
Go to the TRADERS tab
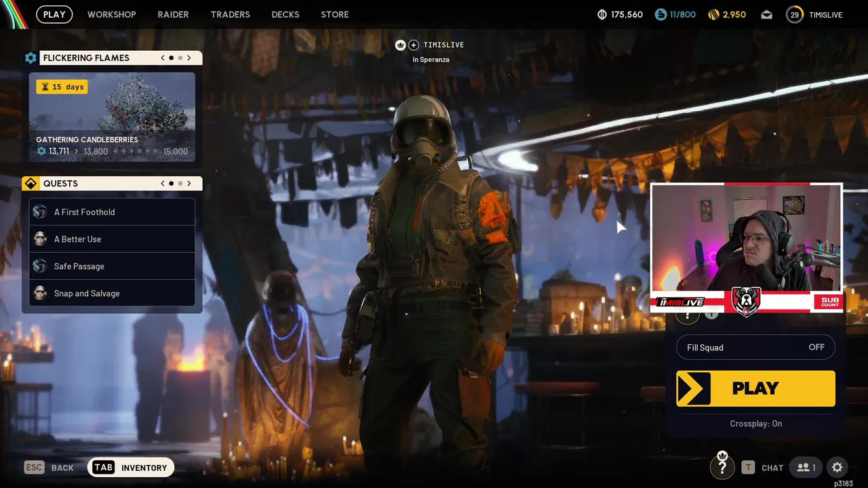(230, 14)
